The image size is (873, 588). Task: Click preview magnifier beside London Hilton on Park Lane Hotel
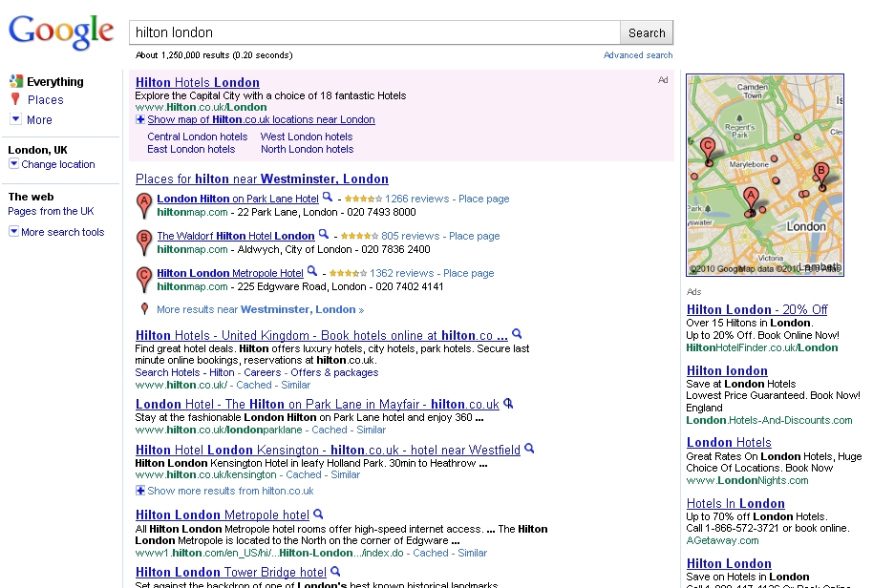coord(328,197)
